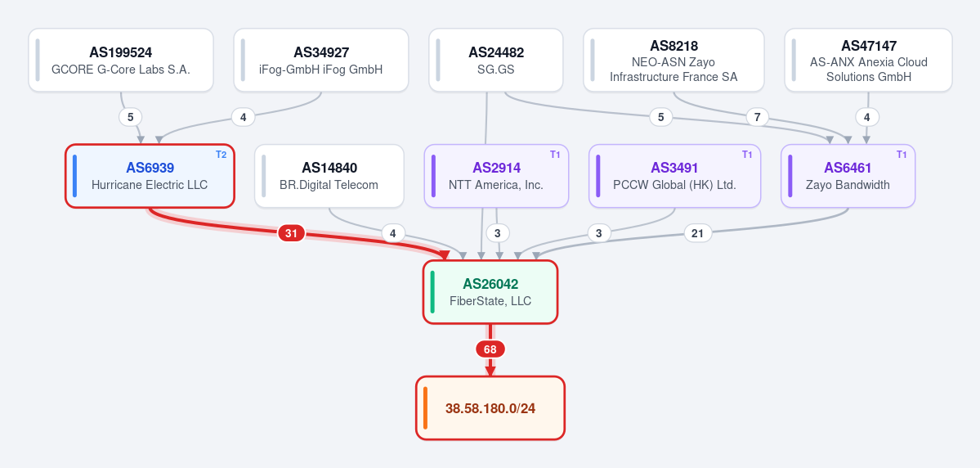Click the AS3491 PCCW Global node
Image resolution: width=980 pixels, height=468 pixels.
click(674, 176)
